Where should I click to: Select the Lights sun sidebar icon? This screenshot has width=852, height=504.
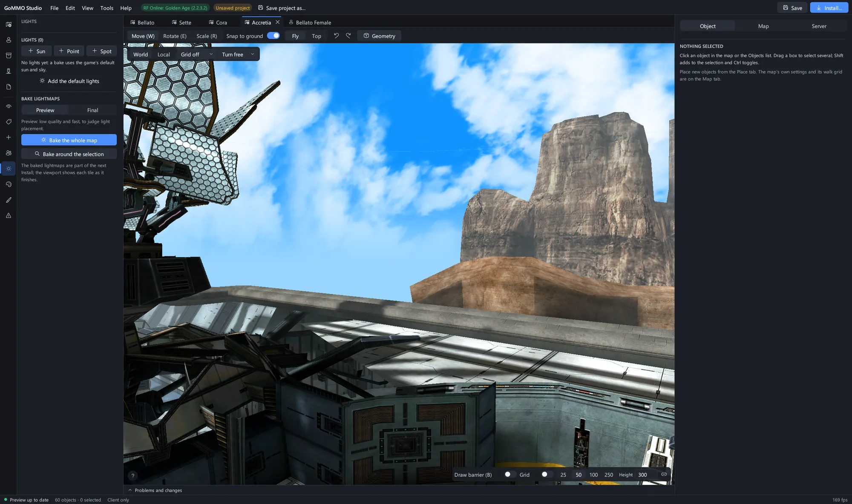pos(9,169)
